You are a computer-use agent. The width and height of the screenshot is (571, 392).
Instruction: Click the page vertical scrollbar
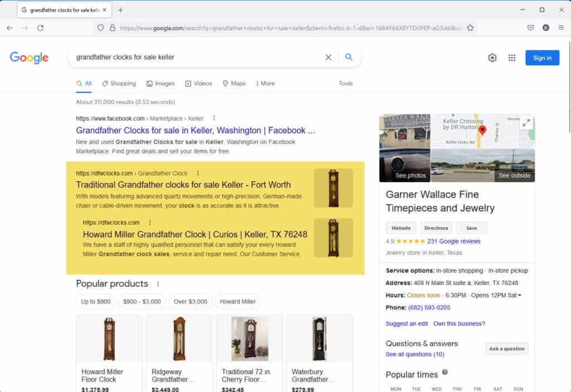(x=568, y=88)
